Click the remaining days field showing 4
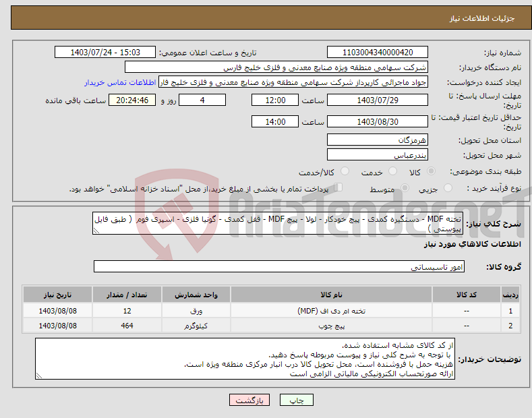 coord(202,100)
